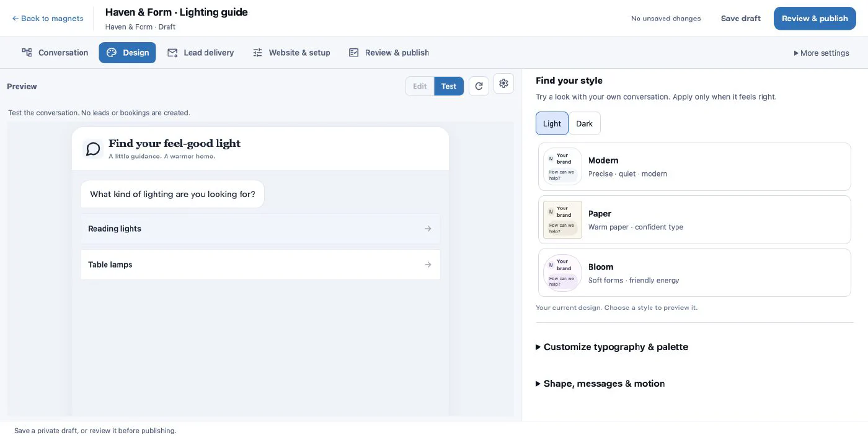Switch preview to Test mode

[x=449, y=86]
